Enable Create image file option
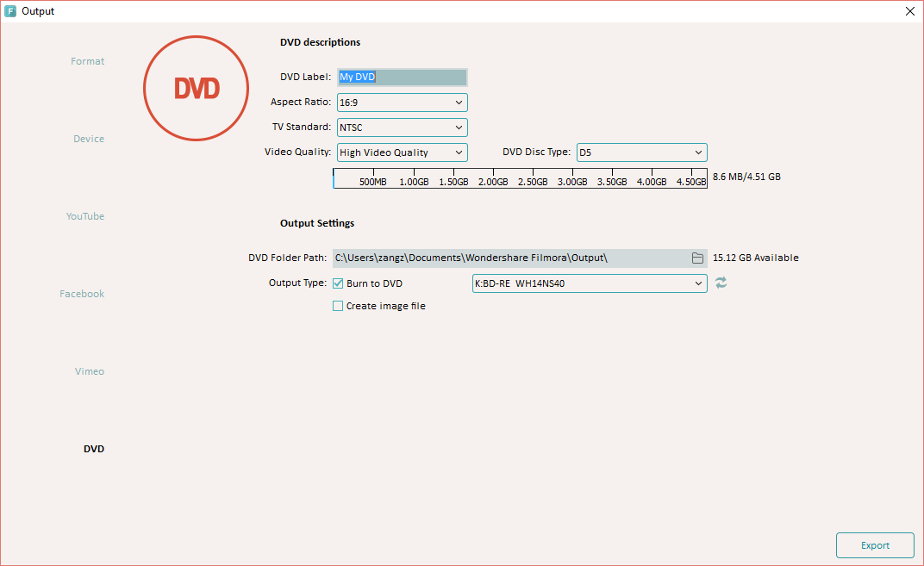The image size is (924, 566). 338,306
